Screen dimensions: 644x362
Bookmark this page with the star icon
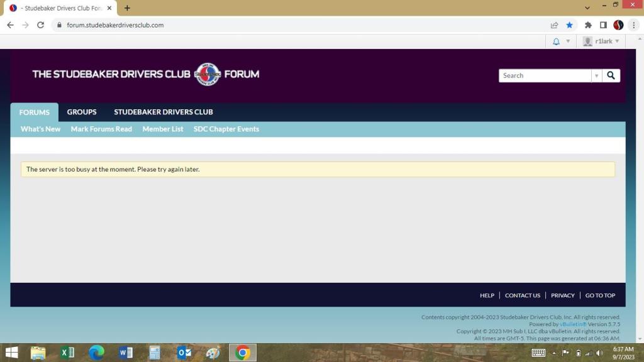569,25
